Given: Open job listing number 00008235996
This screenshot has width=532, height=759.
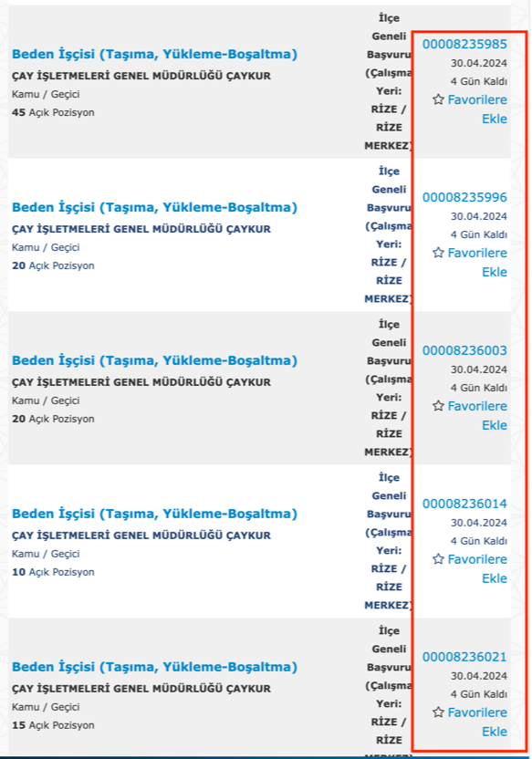Looking at the screenshot, I should 464,197.
